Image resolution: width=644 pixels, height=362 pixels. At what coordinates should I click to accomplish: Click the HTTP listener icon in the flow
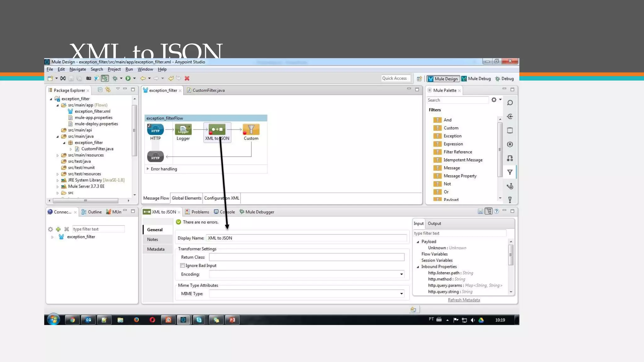(x=155, y=130)
